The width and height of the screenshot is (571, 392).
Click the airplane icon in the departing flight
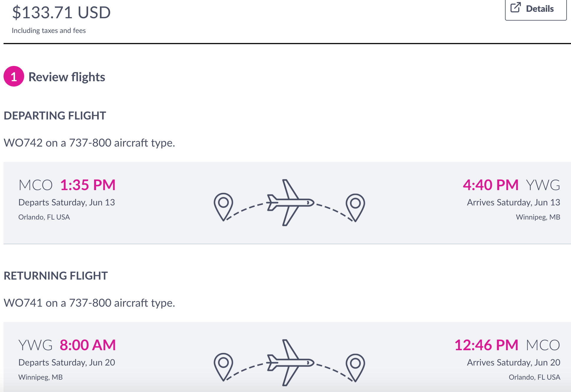click(290, 202)
